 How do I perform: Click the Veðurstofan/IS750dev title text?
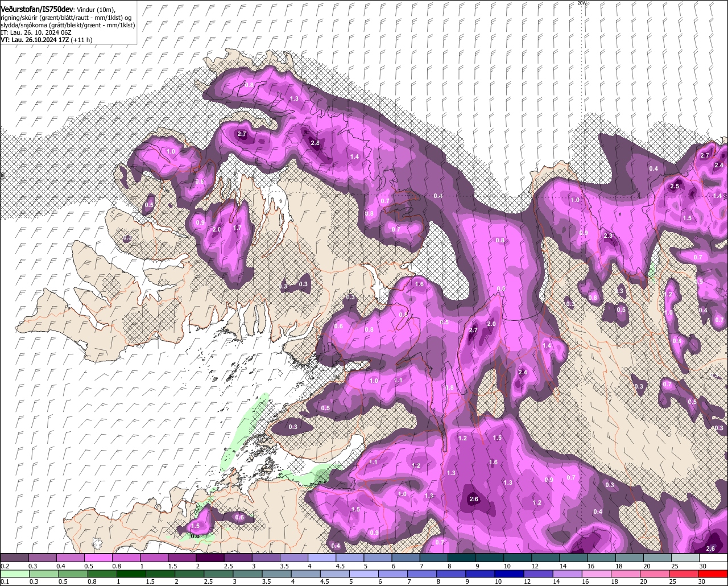(x=38, y=9)
